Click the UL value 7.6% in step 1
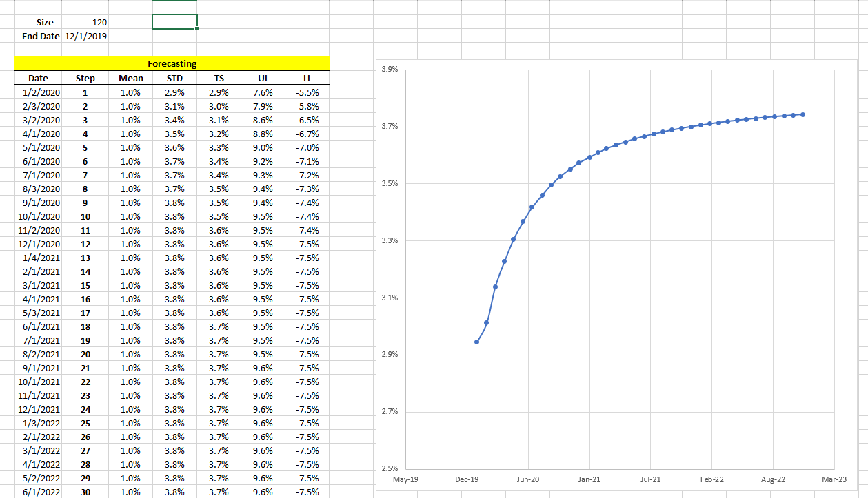 pyautogui.click(x=263, y=92)
